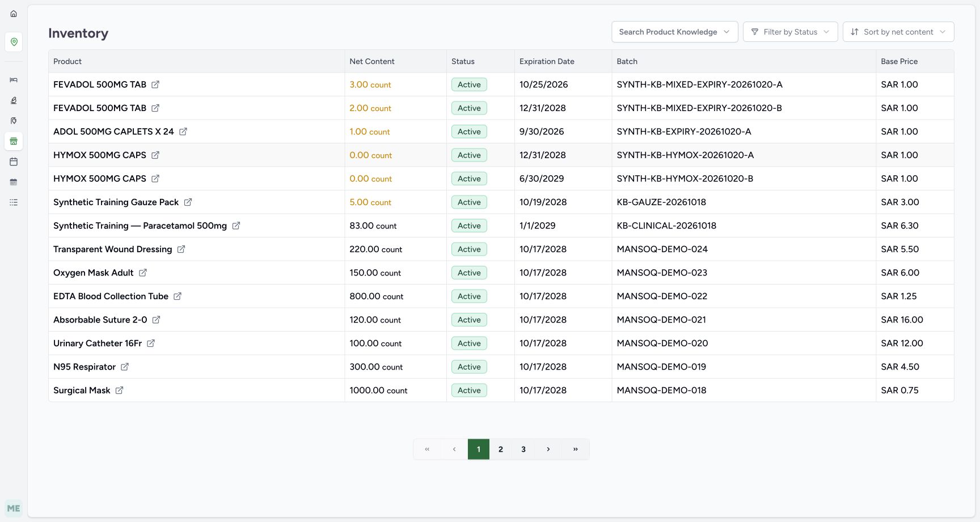Image resolution: width=980 pixels, height=522 pixels.
Task: Click next page single chevron
Action: (548, 449)
